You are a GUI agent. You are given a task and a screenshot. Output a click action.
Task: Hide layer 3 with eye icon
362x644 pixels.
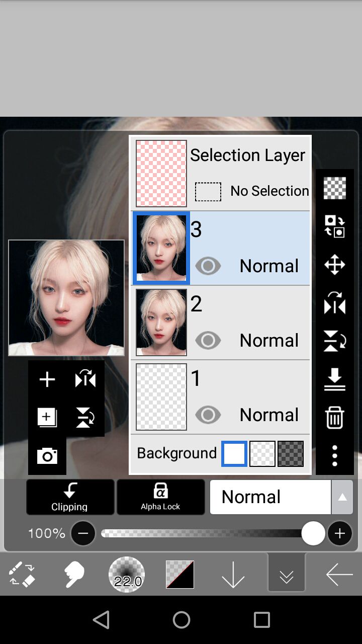pos(208,266)
